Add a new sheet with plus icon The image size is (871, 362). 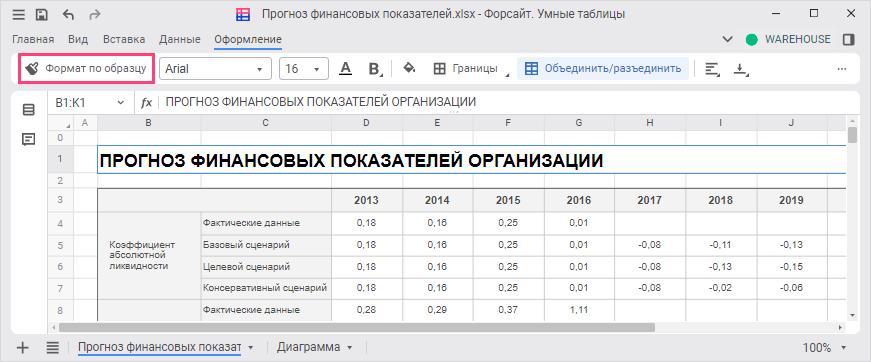pos(22,348)
